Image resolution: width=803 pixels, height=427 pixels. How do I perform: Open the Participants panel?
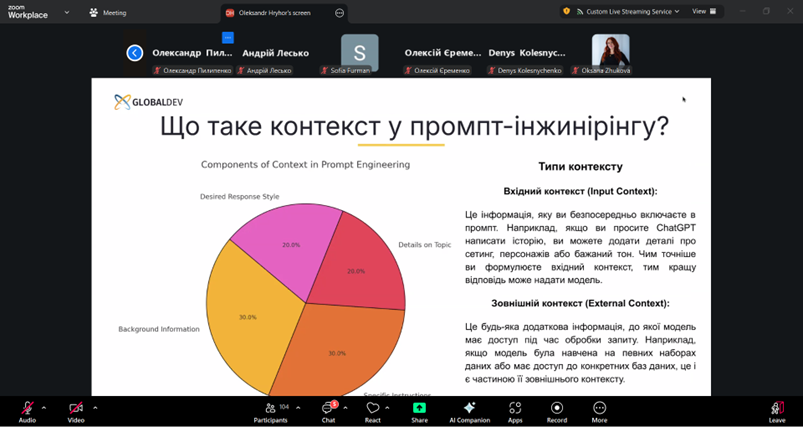coord(270,409)
